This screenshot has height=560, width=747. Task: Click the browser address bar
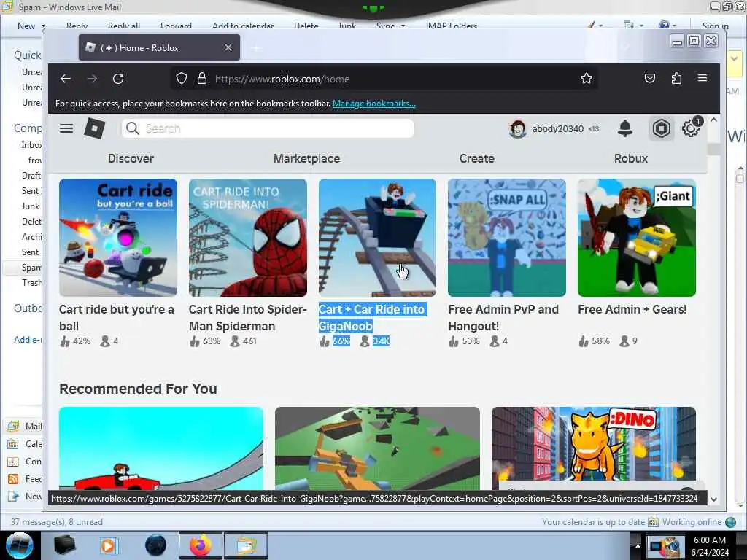[x=385, y=79]
